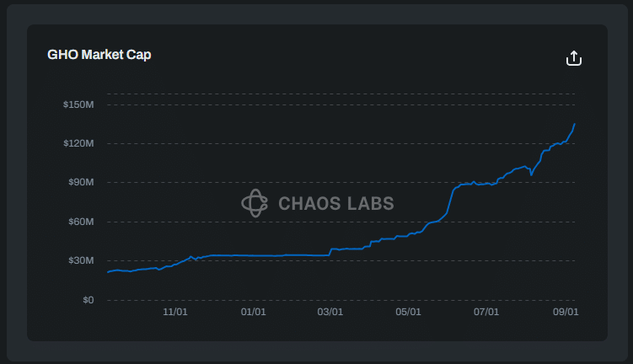Click the export/share chart icon

574,58
